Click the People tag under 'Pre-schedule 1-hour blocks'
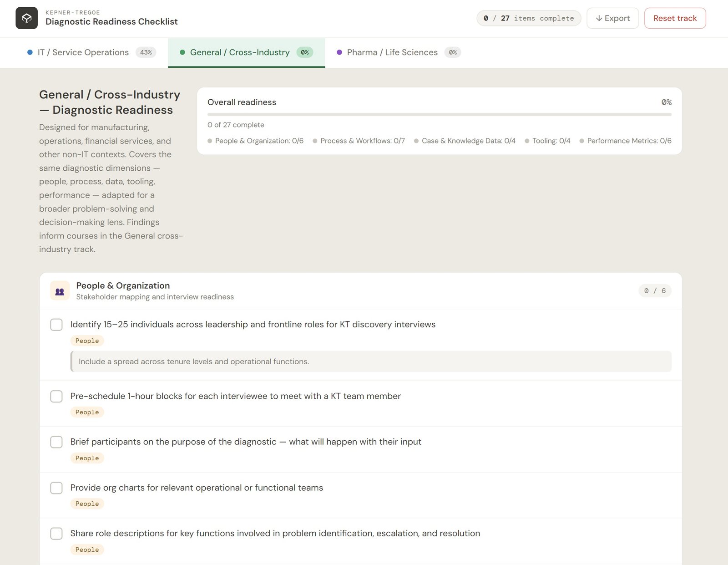728x565 pixels. tap(87, 412)
